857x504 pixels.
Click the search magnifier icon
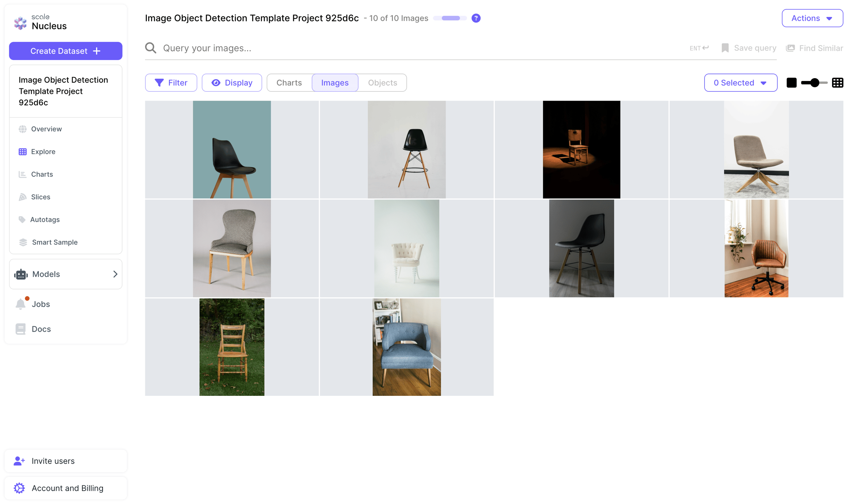tap(151, 48)
